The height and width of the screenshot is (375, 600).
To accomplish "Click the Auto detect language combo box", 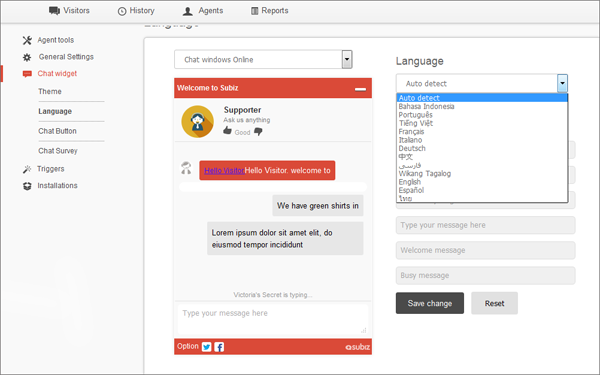I will point(482,83).
